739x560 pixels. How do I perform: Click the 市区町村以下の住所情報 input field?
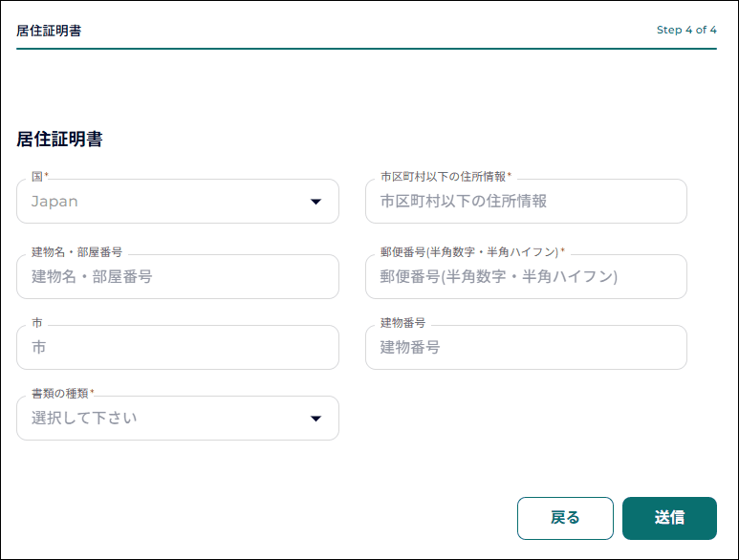(x=526, y=202)
